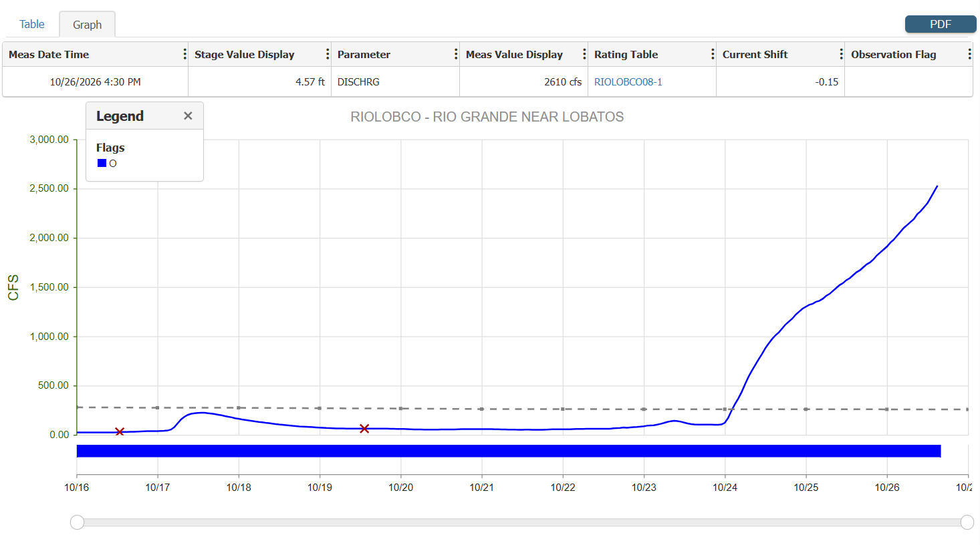
Task: Sort by Observation Flag header
Action: 893,54
